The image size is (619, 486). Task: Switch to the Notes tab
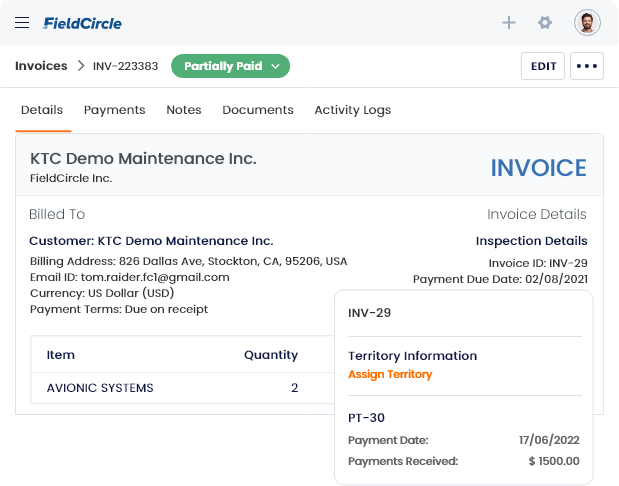coord(184,110)
